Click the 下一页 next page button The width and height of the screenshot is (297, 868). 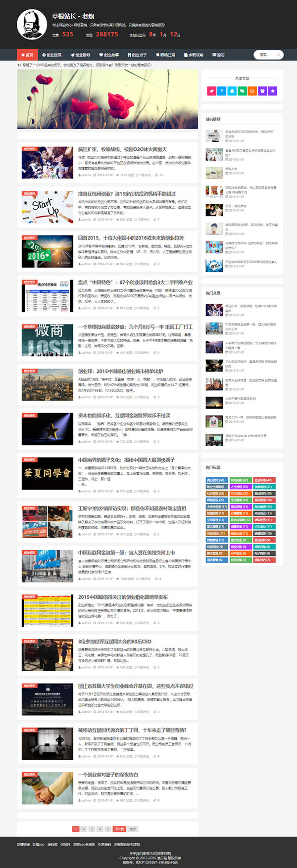119,829
